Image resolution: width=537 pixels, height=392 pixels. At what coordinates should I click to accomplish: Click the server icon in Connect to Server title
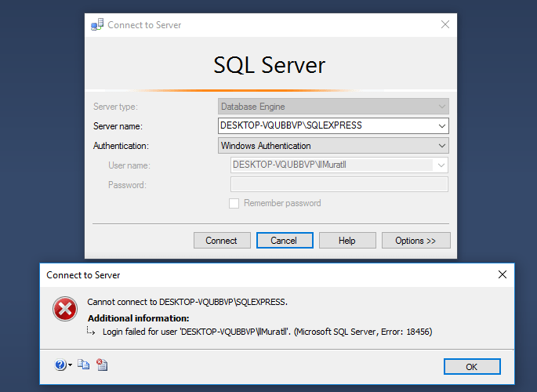97,24
